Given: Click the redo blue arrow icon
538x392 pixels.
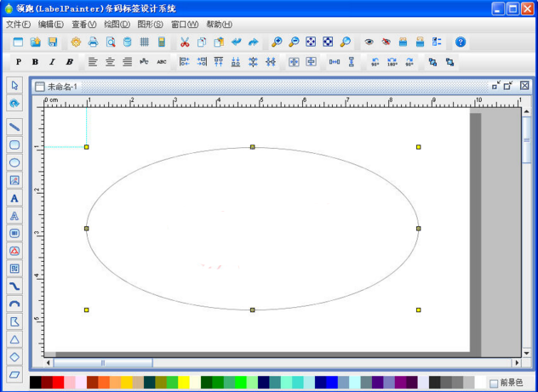Looking at the screenshot, I should (x=253, y=43).
